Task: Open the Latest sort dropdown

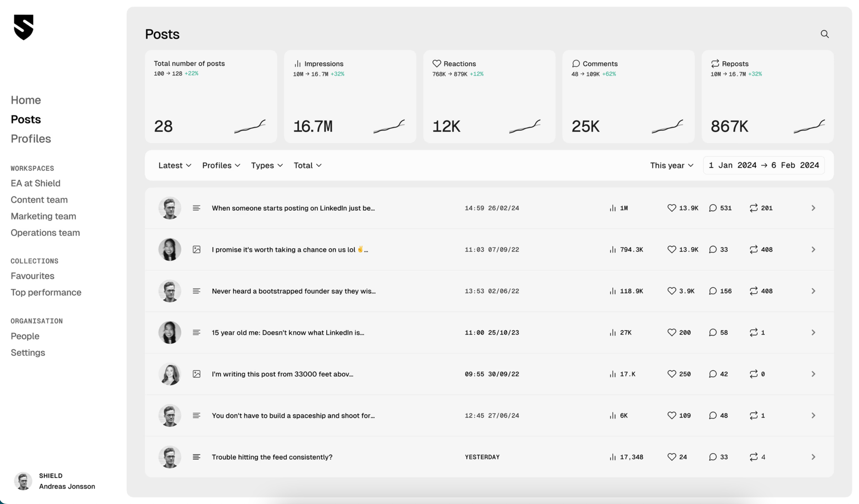Action: pos(175,166)
